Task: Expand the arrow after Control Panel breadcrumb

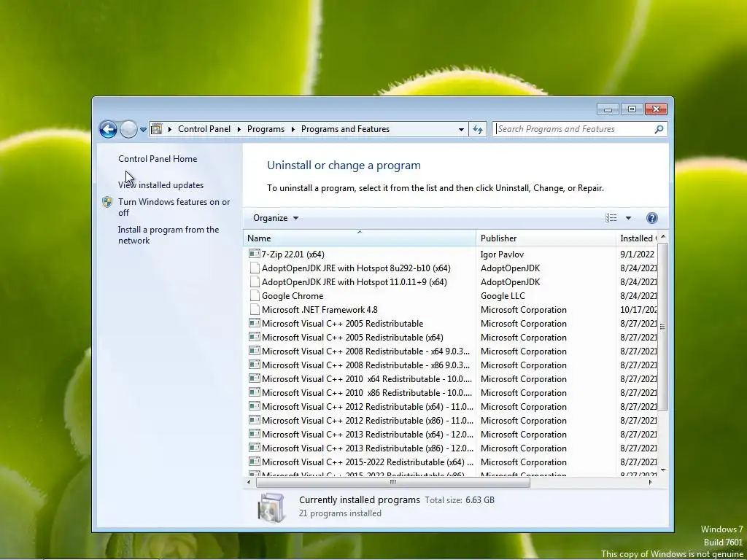Action: click(x=239, y=130)
